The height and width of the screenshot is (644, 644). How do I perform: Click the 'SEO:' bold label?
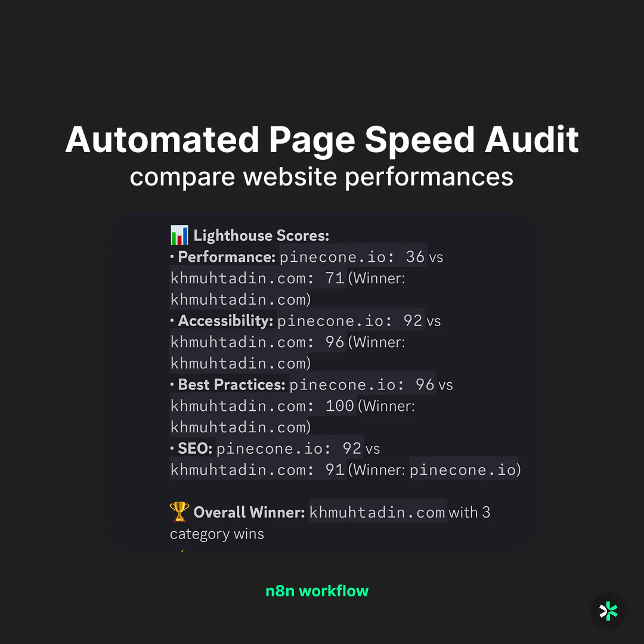point(194,448)
